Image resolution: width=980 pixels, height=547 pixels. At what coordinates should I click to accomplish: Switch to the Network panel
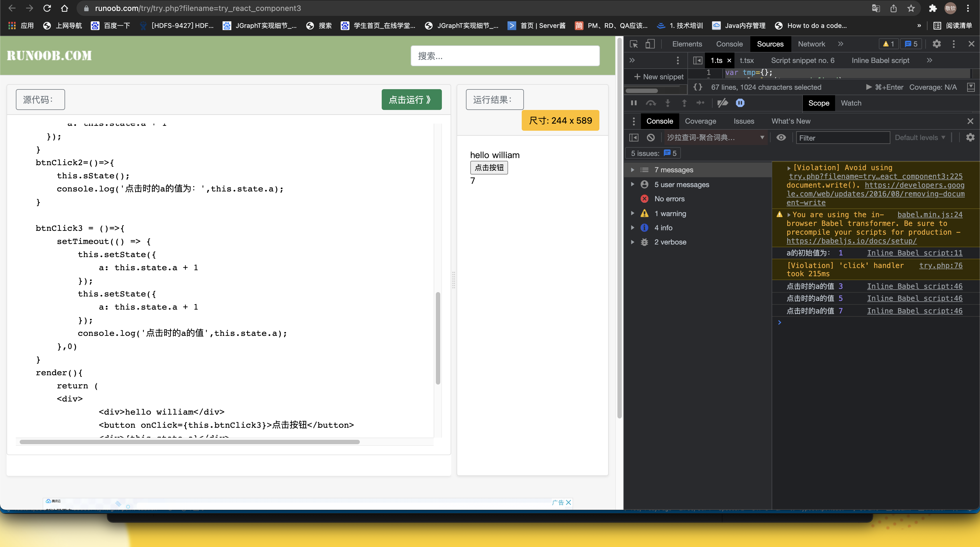811,44
